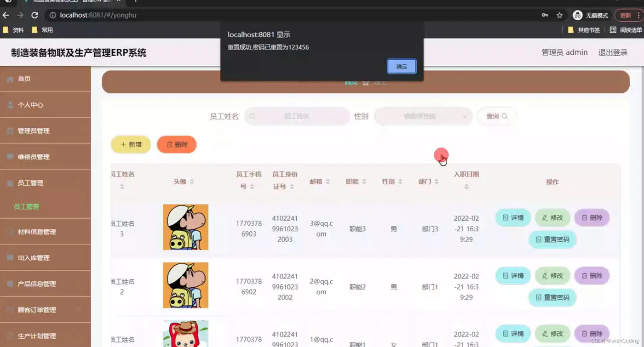644x347 pixels.
Task: Click the orange 删除 batch delete button
Action: pos(177,144)
